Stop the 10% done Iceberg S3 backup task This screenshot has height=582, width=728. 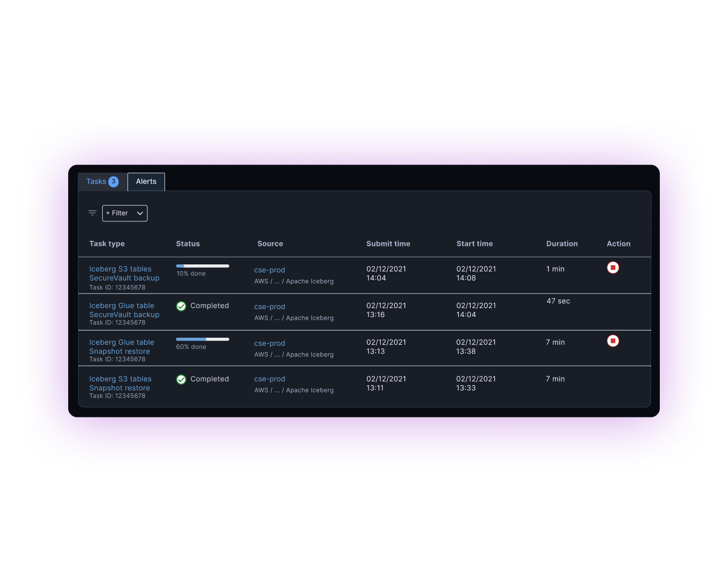[613, 268]
